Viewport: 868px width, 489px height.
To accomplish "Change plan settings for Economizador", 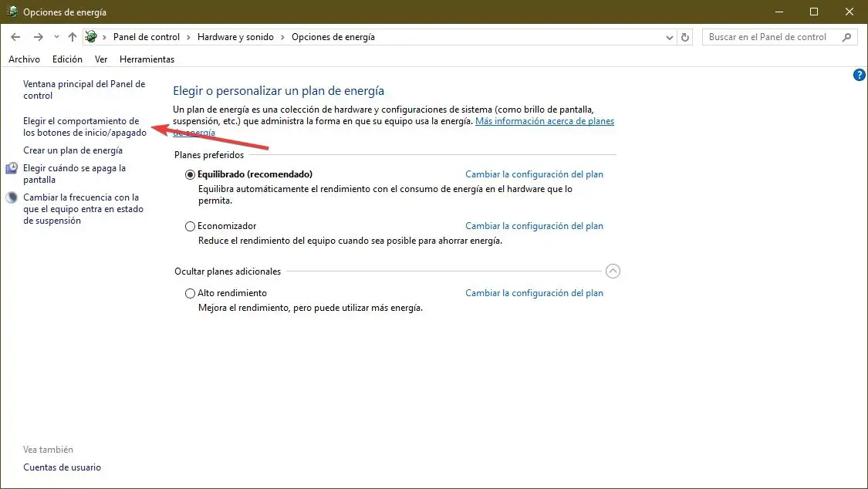I will [x=534, y=226].
